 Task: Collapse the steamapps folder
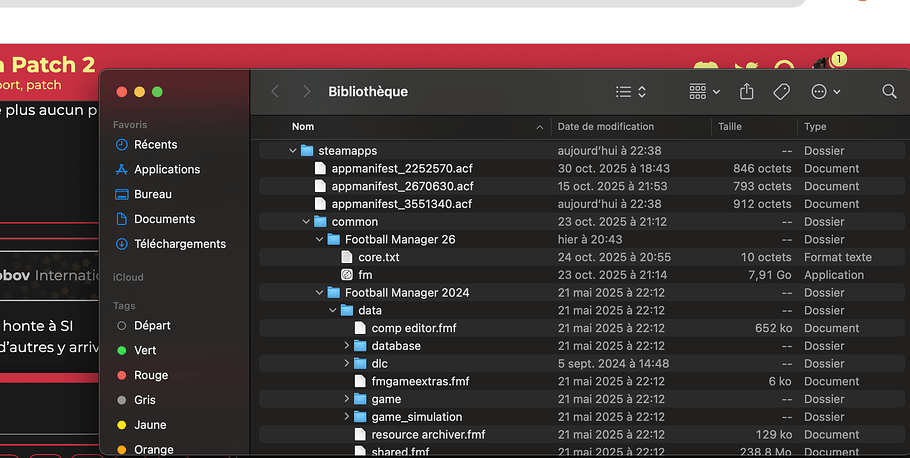[x=293, y=151]
